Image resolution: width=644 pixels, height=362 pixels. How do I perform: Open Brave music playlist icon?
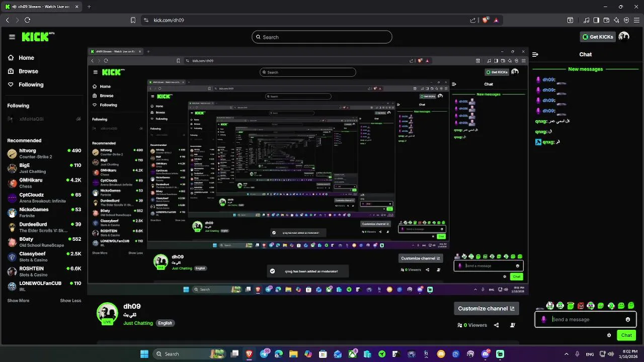(x=587, y=20)
